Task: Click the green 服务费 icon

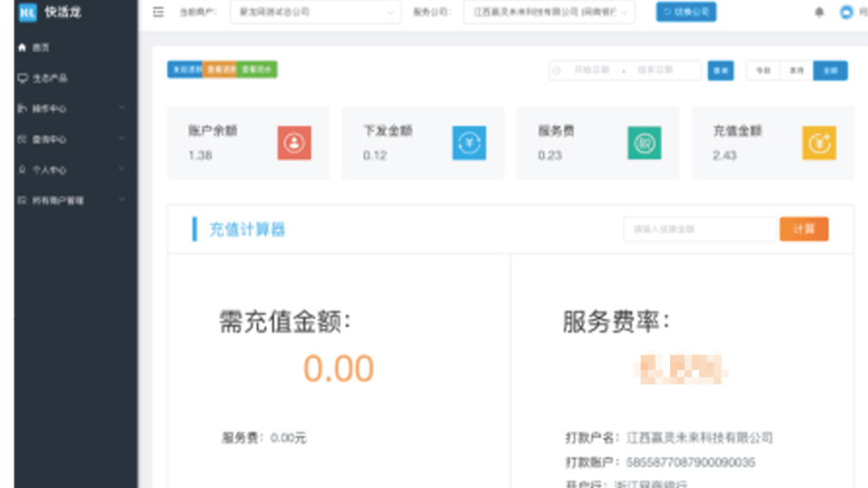Action: 644,143
